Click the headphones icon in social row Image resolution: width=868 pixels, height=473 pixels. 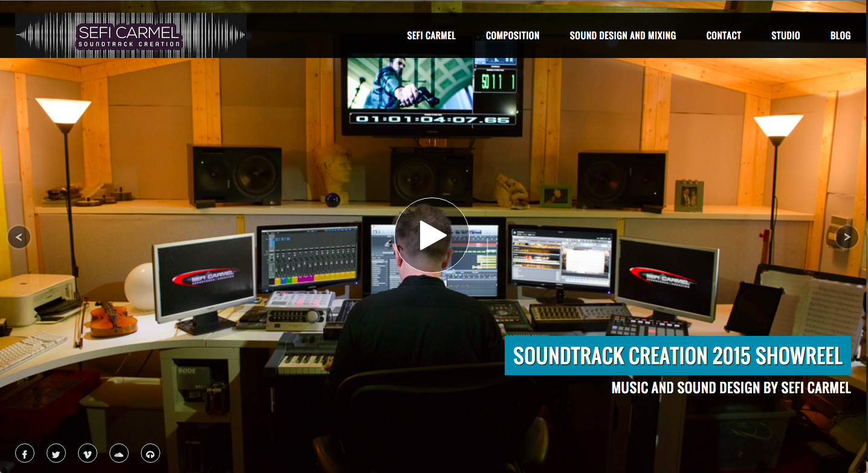[x=151, y=453]
